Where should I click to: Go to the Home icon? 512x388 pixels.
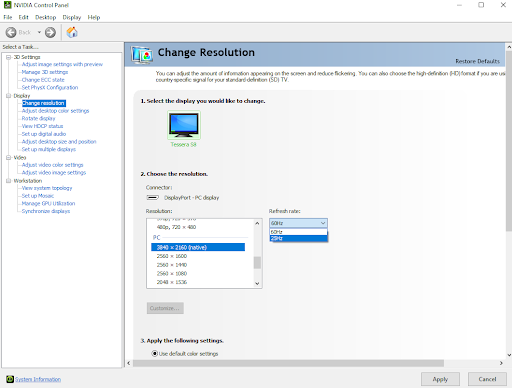coord(72,32)
